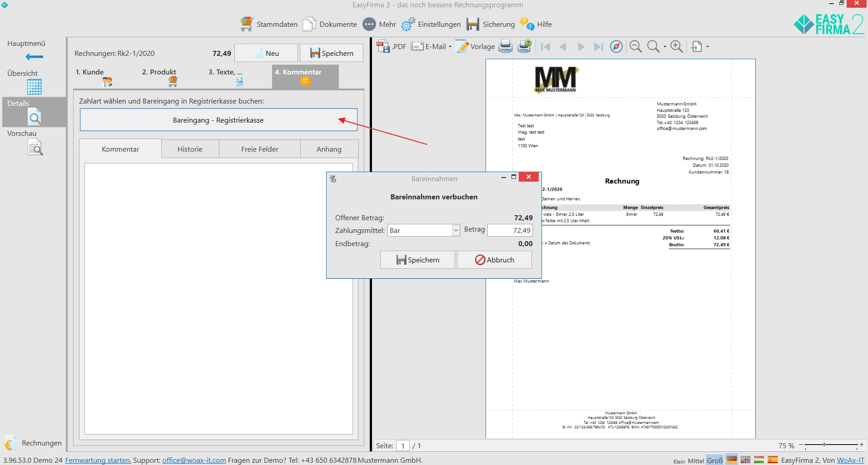This screenshot has width=868, height=465.
Task: Open print with options (printer with question mark)
Action: point(525,46)
